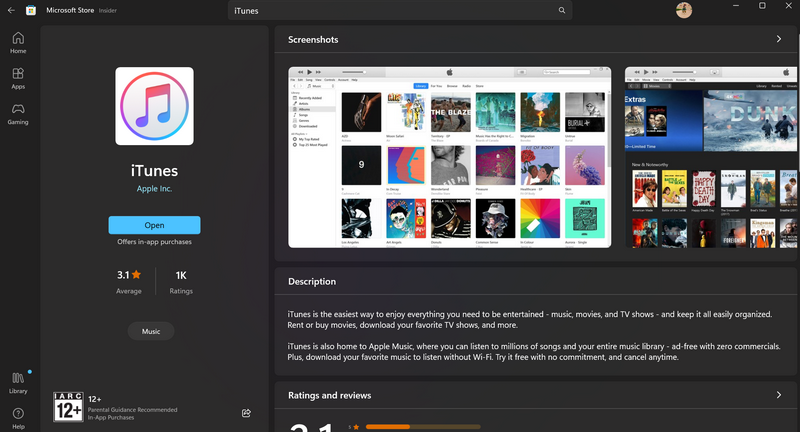Image resolution: width=800 pixels, height=432 pixels.
Task: Click the share icon below app info
Action: pyautogui.click(x=246, y=412)
